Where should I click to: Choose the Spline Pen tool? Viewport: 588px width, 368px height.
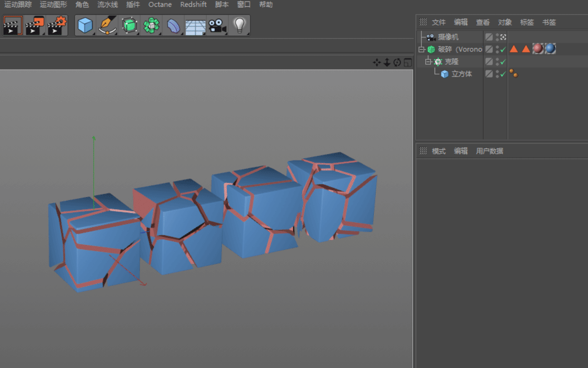coord(107,25)
